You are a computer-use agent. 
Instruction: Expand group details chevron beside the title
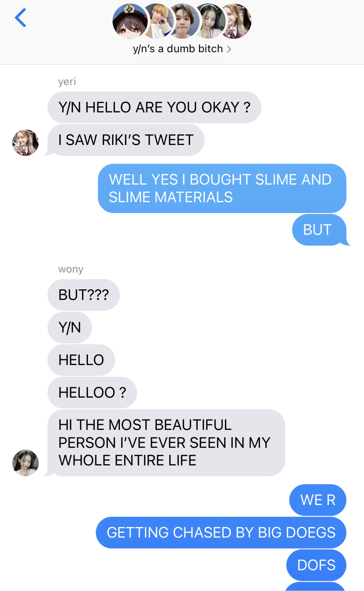(229, 49)
